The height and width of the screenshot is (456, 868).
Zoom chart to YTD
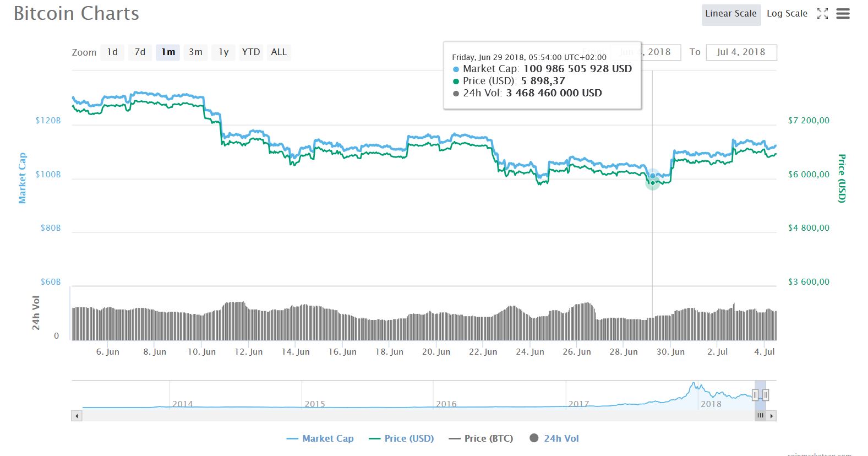[x=251, y=52]
